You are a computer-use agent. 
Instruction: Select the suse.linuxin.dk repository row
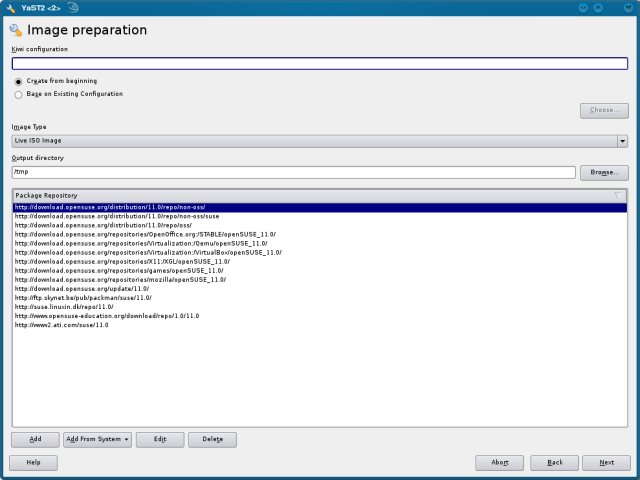tap(320, 307)
